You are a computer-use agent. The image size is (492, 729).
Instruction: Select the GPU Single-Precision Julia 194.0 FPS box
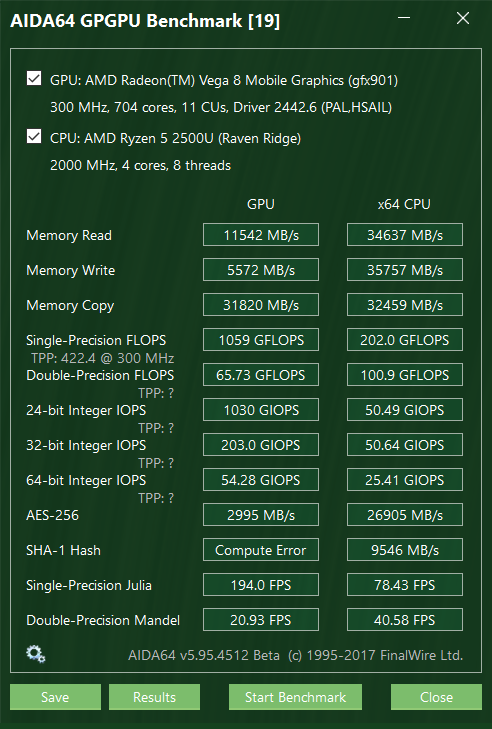coord(261,585)
